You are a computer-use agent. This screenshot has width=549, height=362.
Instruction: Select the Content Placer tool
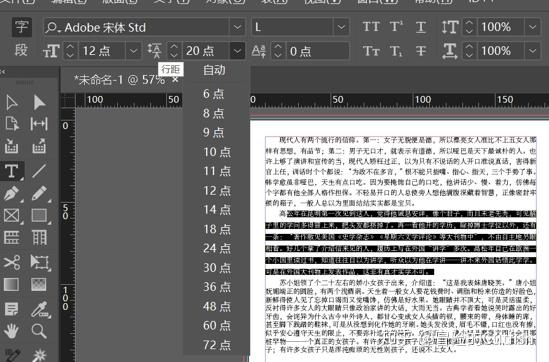click(x=39, y=146)
